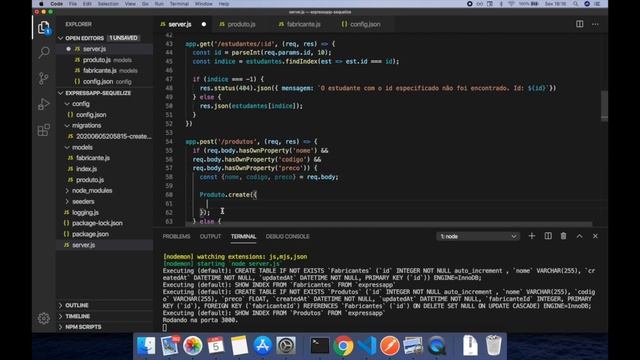Screen dimensions: 640x360
Task: Open the terminal selector dropdown '1: node'
Action: (478, 236)
